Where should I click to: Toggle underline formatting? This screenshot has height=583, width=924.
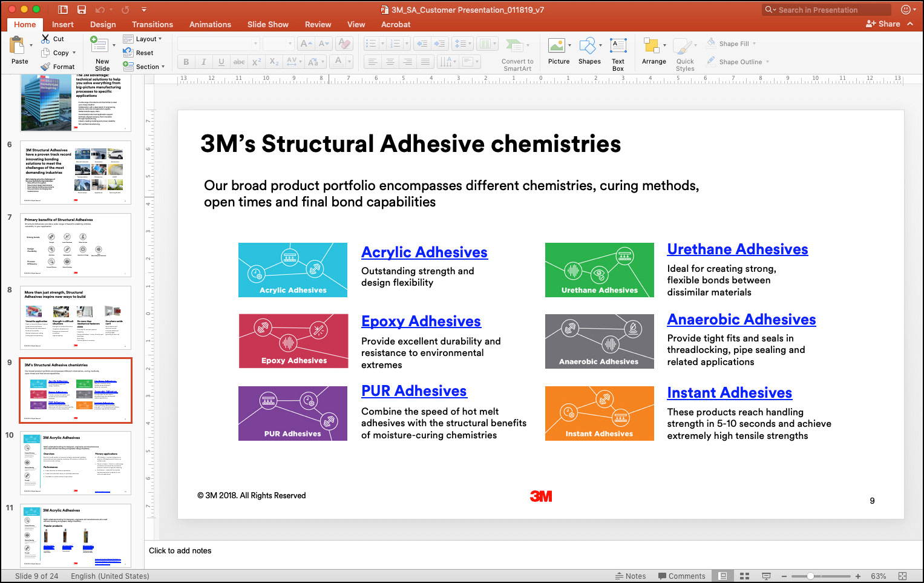[221, 62]
